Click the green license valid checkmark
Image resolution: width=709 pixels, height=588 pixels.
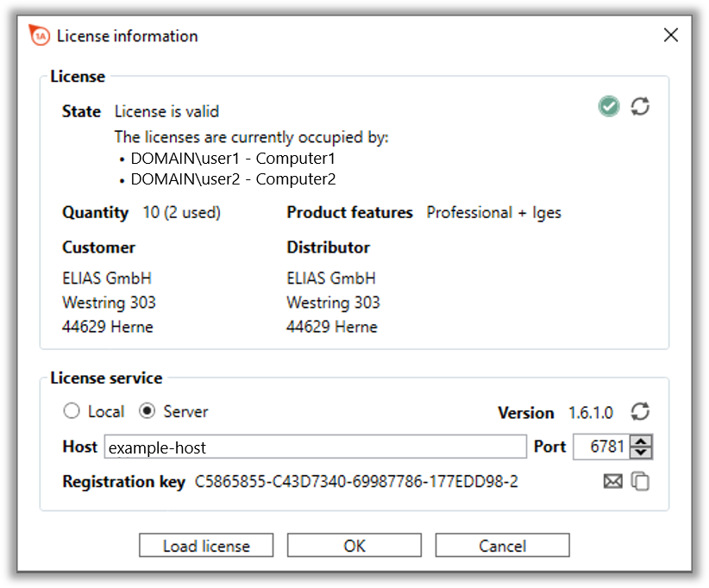tap(609, 107)
